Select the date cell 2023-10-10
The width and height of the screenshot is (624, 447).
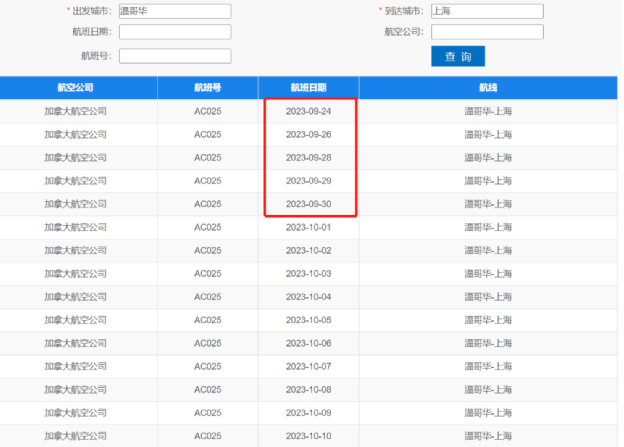click(308, 436)
